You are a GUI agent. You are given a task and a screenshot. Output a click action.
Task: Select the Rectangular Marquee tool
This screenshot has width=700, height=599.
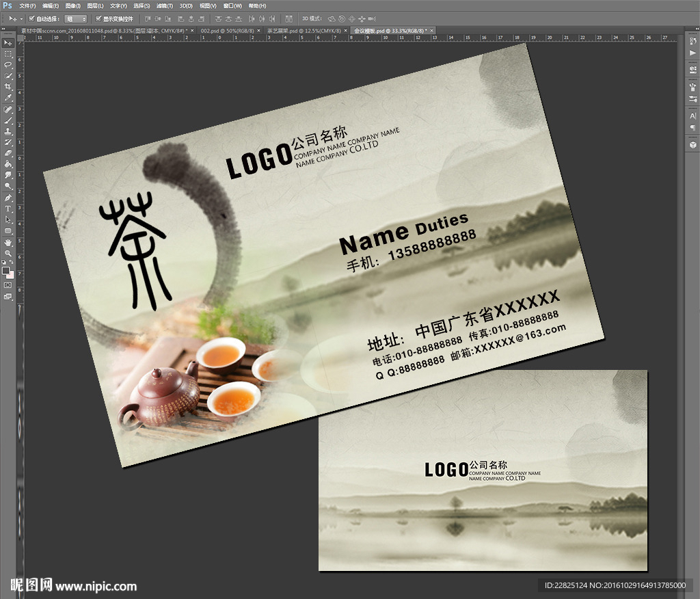click(8, 54)
